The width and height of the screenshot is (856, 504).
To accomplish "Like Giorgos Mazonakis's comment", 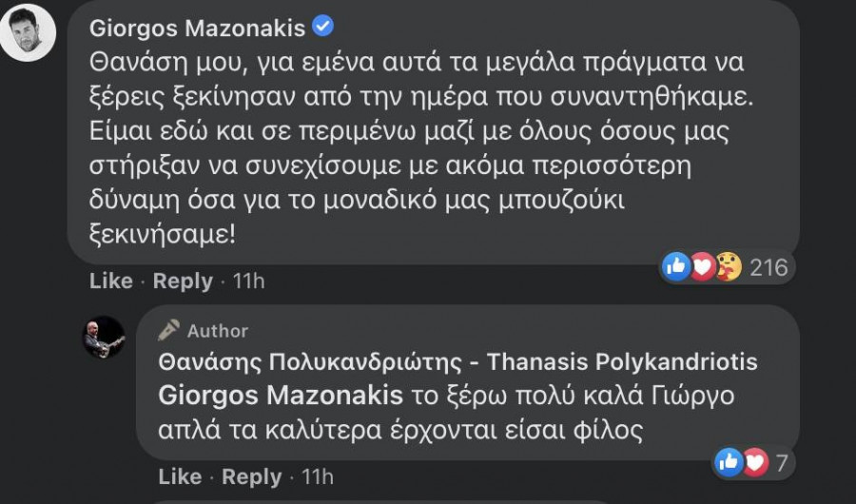I will tap(110, 281).
